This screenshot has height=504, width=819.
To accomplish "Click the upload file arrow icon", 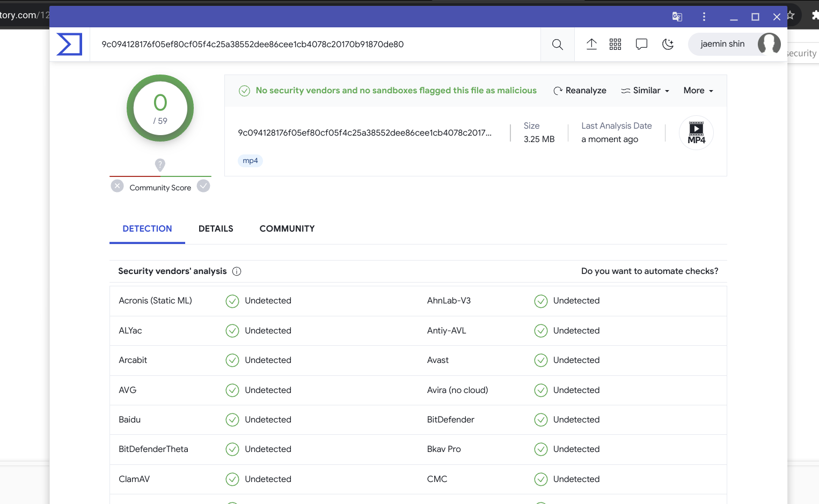I will 591,45.
